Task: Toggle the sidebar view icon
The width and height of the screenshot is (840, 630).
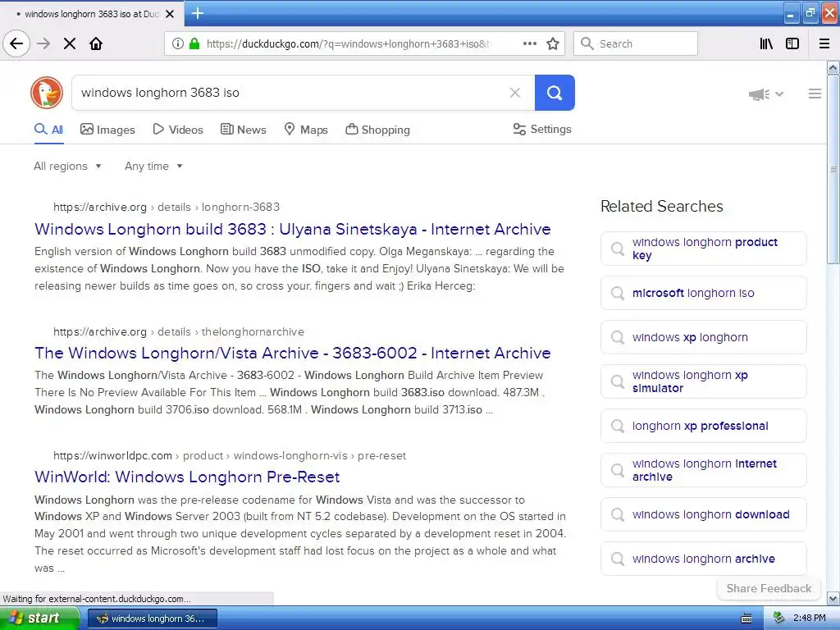Action: (792, 43)
